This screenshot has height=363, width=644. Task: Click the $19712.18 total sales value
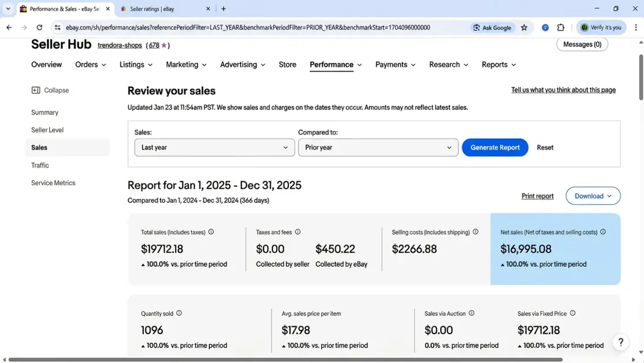click(x=162, y=249)
